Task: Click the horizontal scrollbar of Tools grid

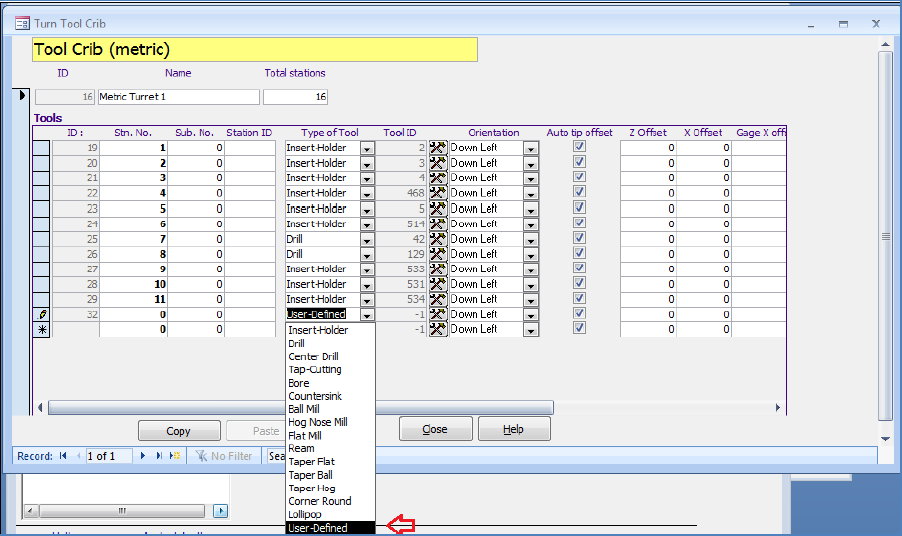Action: coord(300,407)
